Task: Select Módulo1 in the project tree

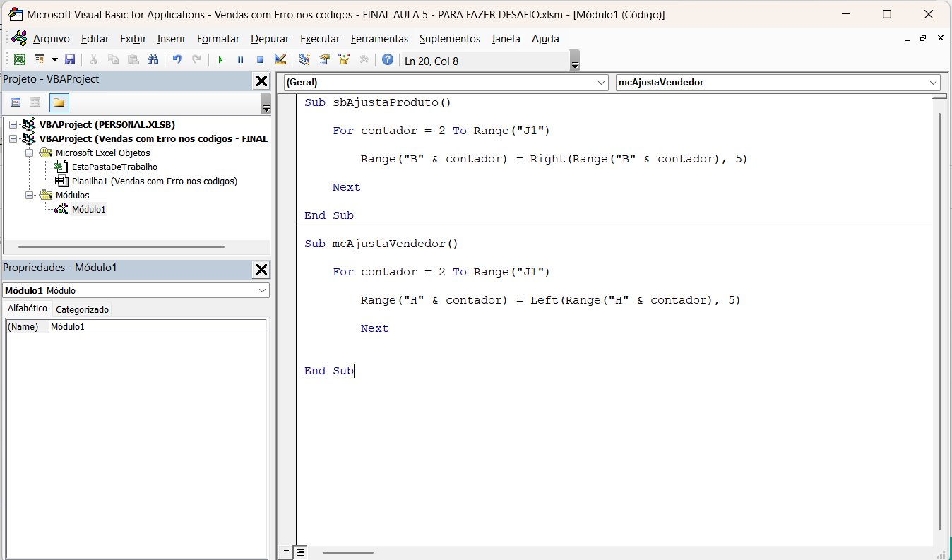Action: pos(89,209)
